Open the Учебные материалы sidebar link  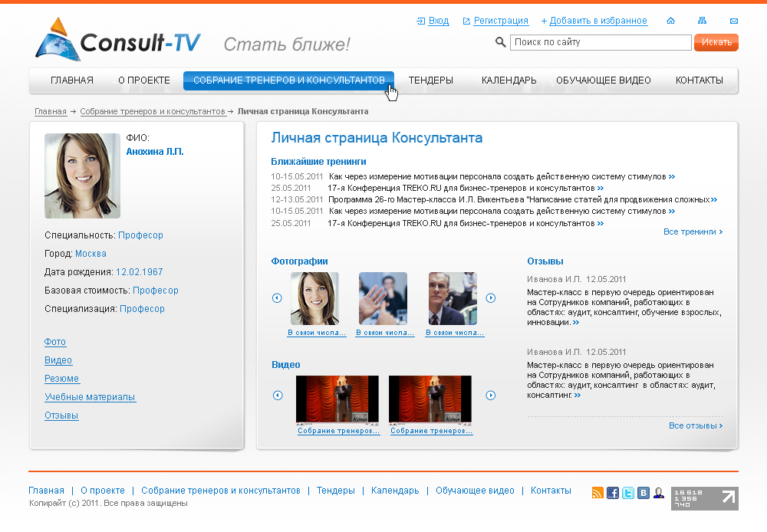pyautogui.click(x=90, y=397)
